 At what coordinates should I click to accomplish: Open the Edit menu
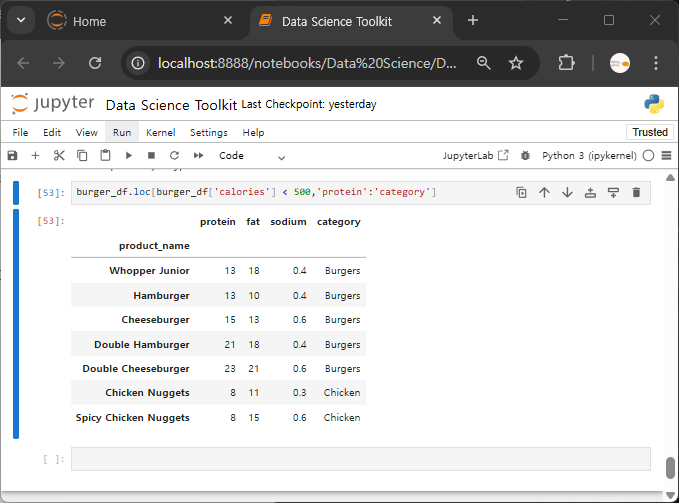tap(52, 132)
